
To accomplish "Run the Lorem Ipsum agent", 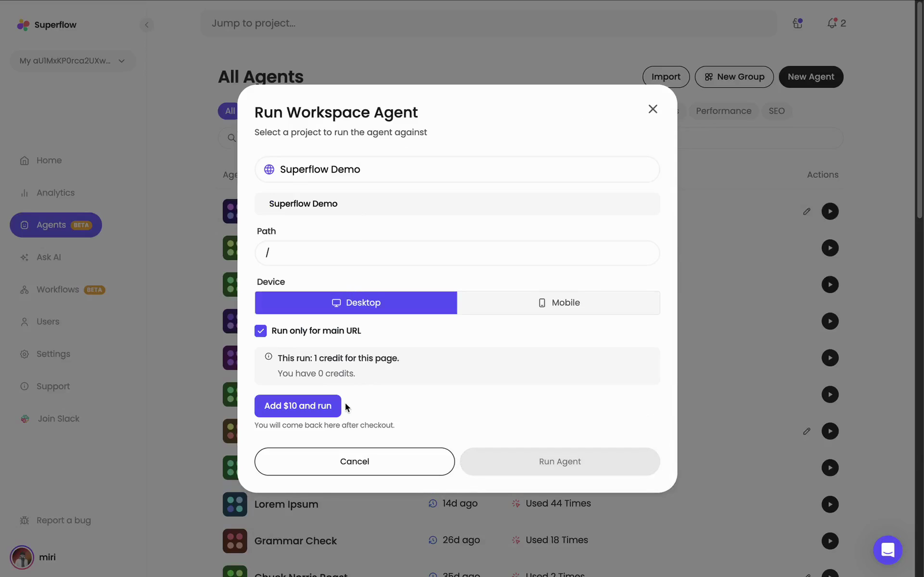I will tap(830, 504).
